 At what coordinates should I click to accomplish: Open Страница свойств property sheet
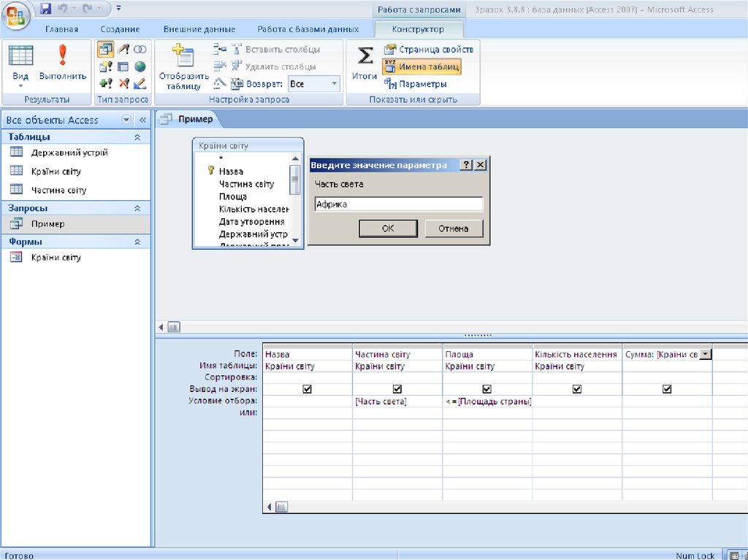click(429, 49)
